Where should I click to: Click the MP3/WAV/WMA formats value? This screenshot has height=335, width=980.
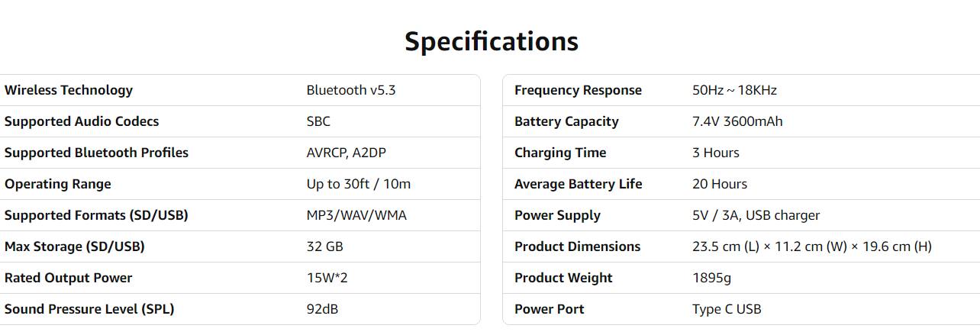coord(356,215)
